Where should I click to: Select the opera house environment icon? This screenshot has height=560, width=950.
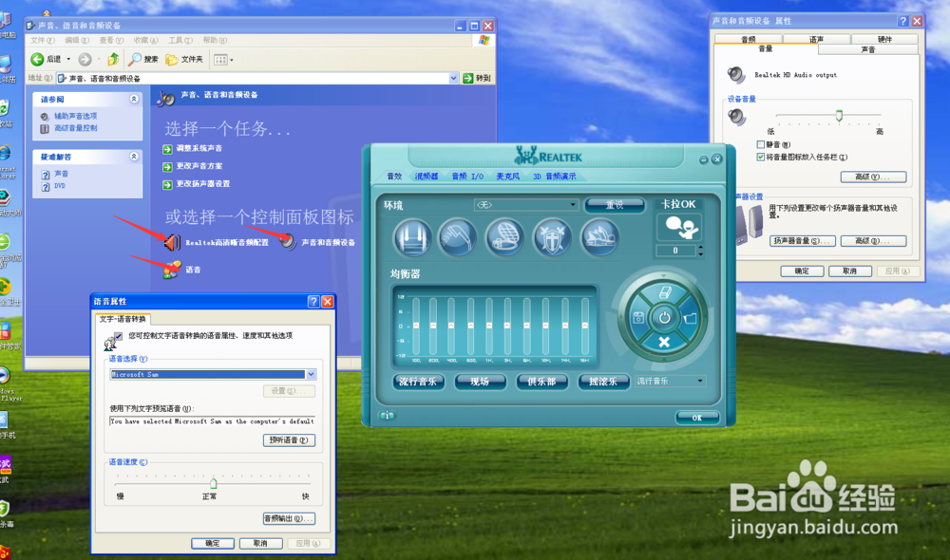point(599,237)
